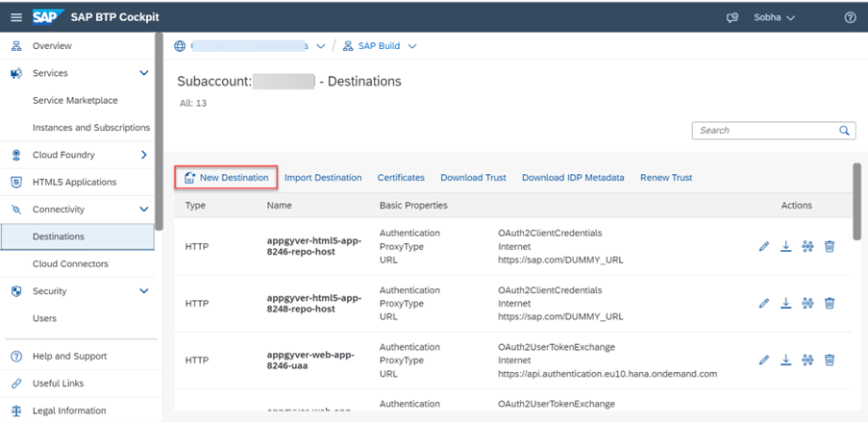
Task: Click the HTML5 Applications icon
Action: click(16, 183)
